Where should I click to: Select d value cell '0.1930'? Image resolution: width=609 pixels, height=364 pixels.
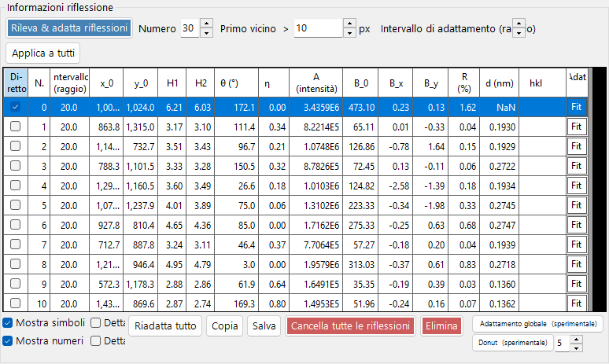click(x=499, y=127)
